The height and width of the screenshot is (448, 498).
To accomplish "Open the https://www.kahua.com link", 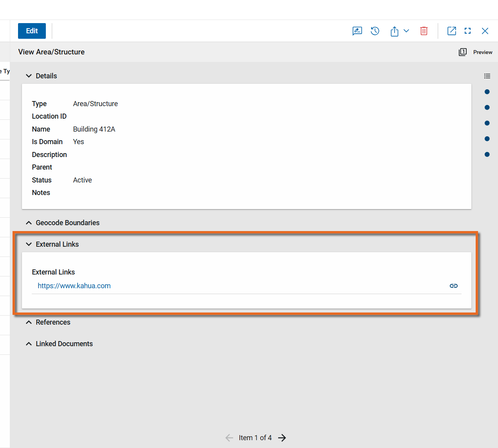I will 74,286.
